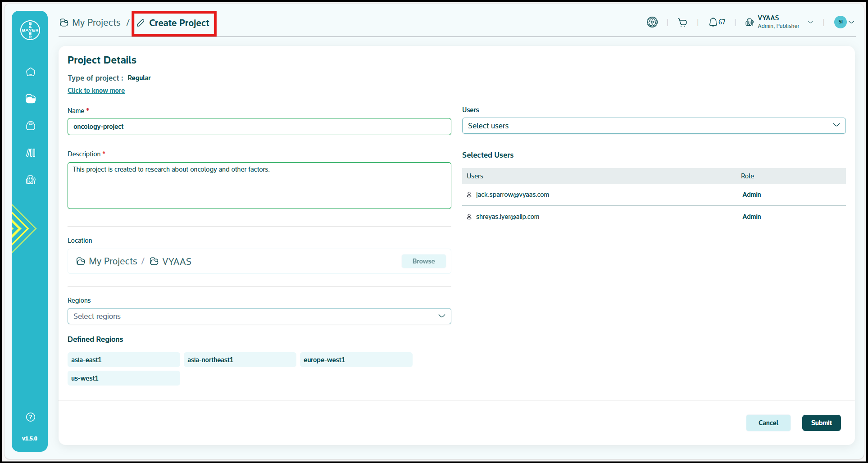The image size is (868, 463).
Task: Open the Home icon in sidebar
Action: (31, 72)
